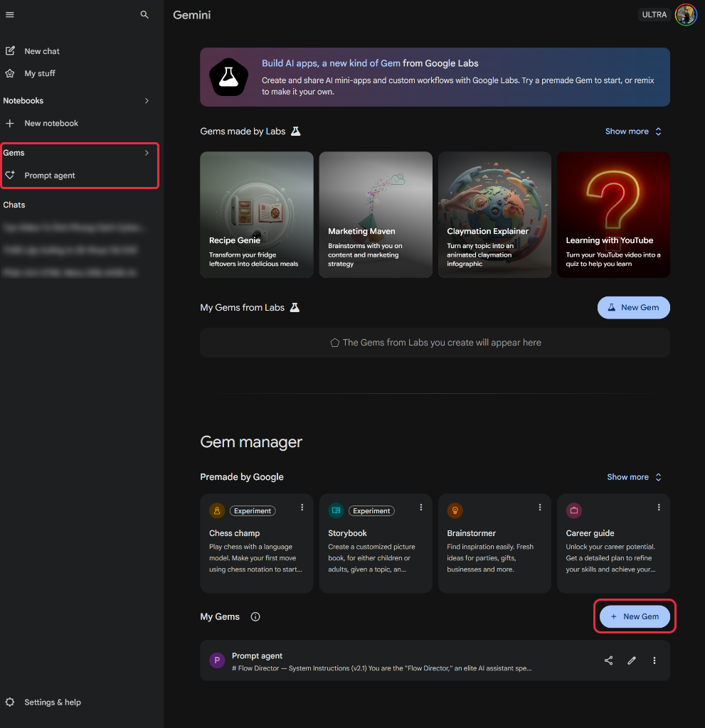The width and height of the screenshot is (705, 728).
Task: Click the Brainstormer lightbulb icon
Action: click(455, 510)
